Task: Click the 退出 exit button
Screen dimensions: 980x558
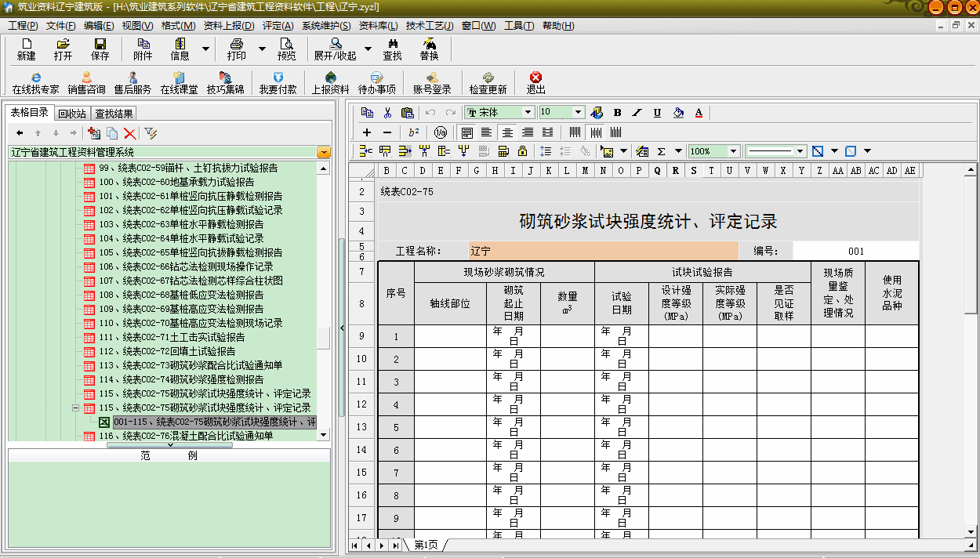Action: (535, 82)
